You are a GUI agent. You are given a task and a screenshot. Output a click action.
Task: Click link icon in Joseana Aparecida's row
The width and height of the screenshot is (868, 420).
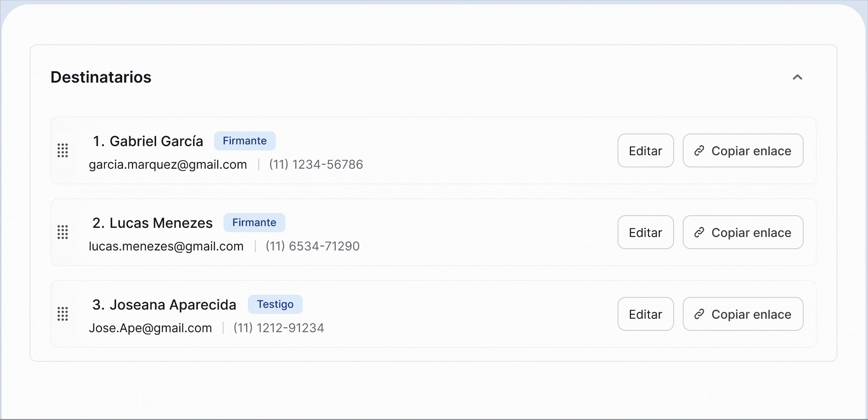click(699, 314)
